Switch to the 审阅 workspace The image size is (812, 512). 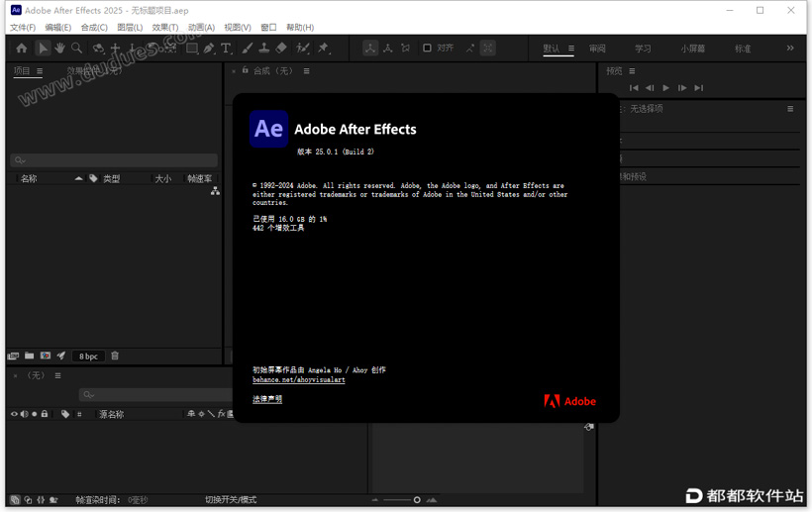point(597,49)
